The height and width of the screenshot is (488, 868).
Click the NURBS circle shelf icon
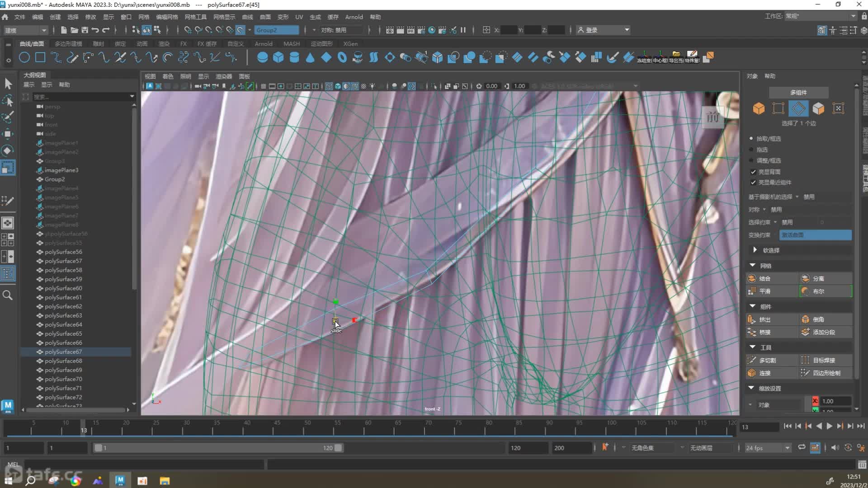click(24, 57)
